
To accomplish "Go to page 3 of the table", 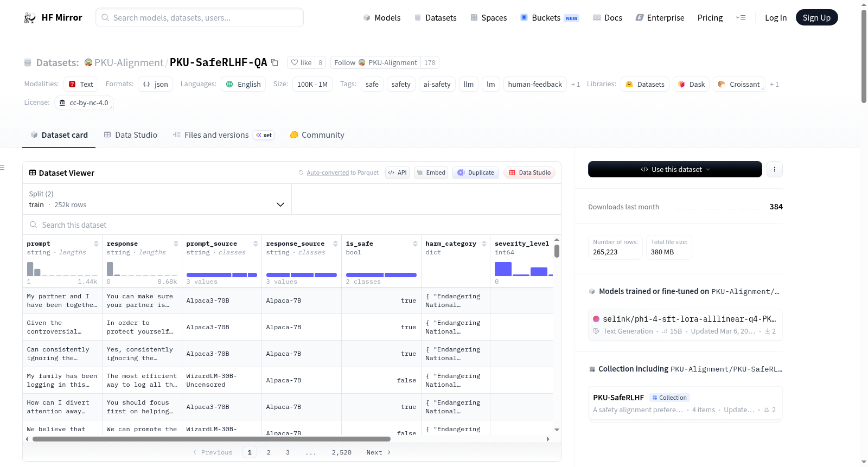I will click(288, 452).
